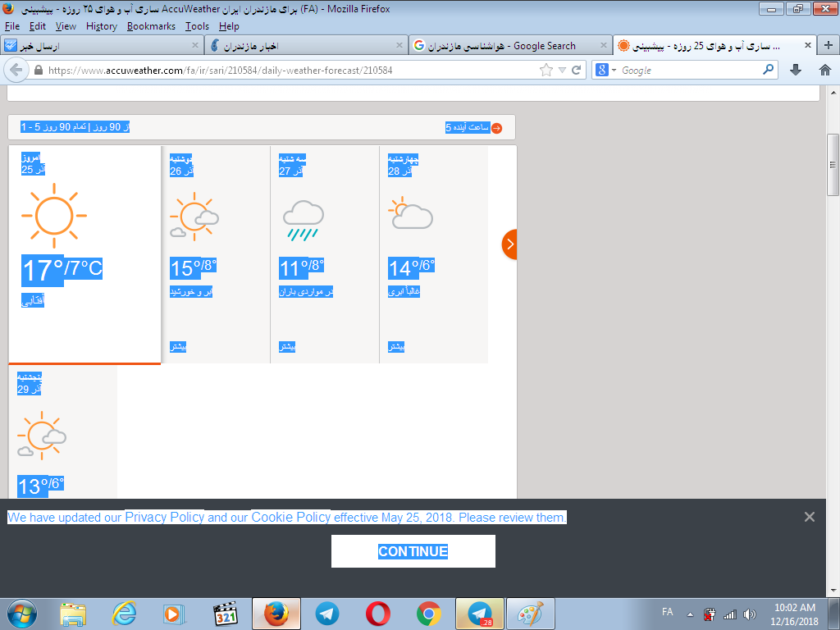Open a new tab with plus button

[x=829, y=46]
